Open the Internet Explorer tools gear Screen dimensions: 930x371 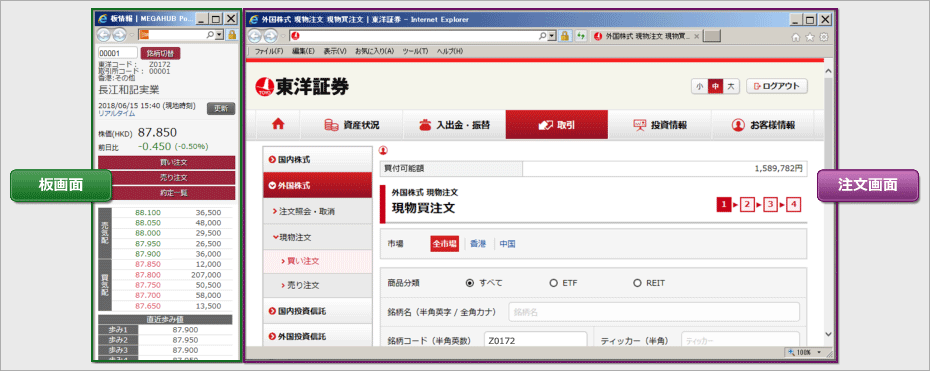823,37
